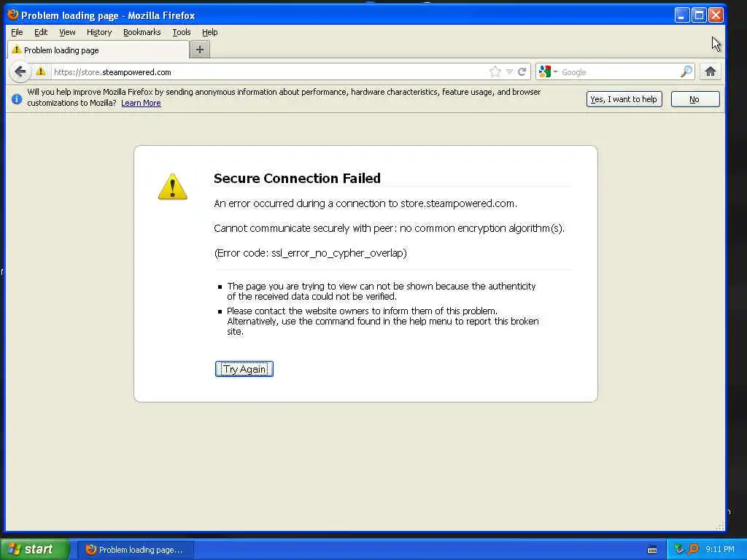The image size is (747, 560).
Task: Open the Google search engine selector
Action: pyautogui.click(x=548, y=72)
